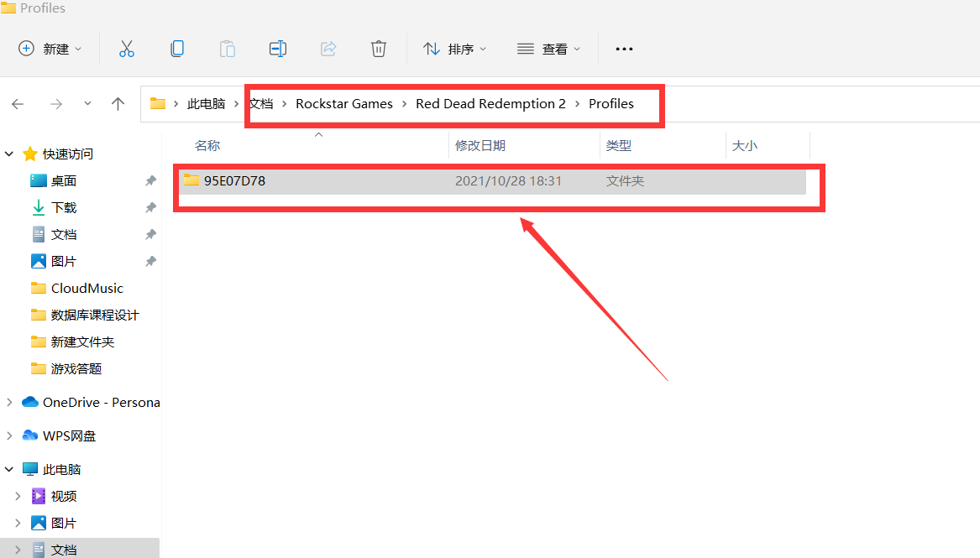This screenshot has height=558, width=980.
Task: Select the 95E07D78 folder
Action: pos(492,181)
